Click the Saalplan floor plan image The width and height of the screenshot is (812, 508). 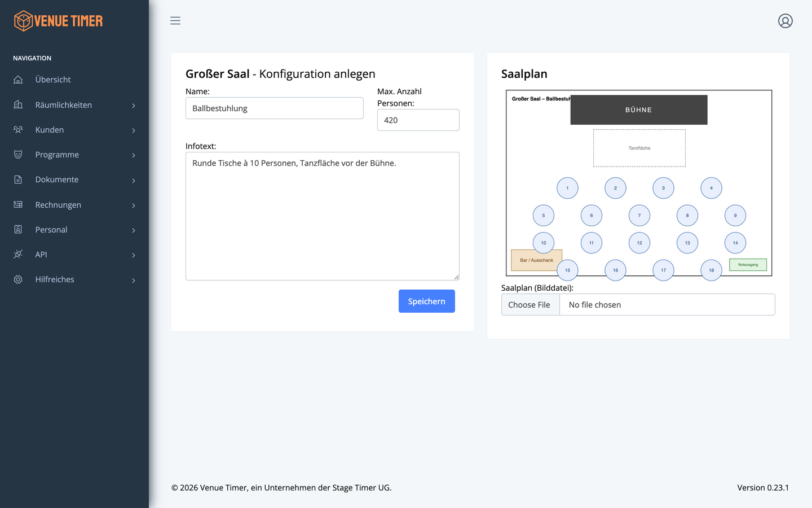[x=639, y=183]
